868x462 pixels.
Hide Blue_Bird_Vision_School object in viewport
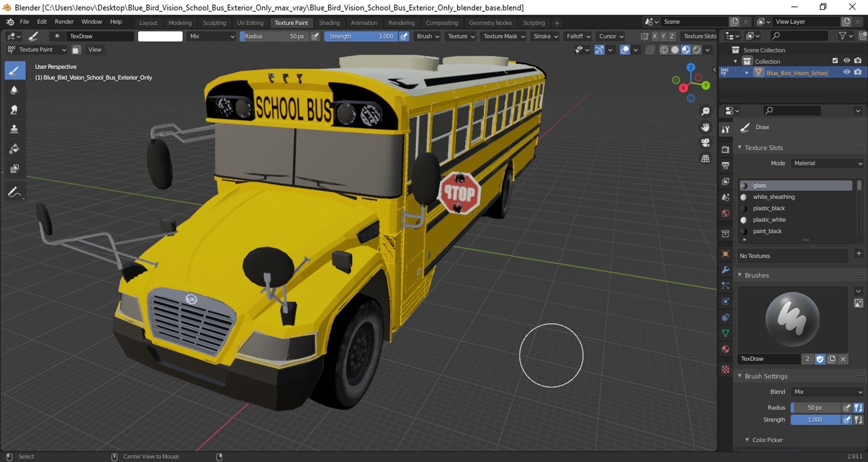(847, 72)
